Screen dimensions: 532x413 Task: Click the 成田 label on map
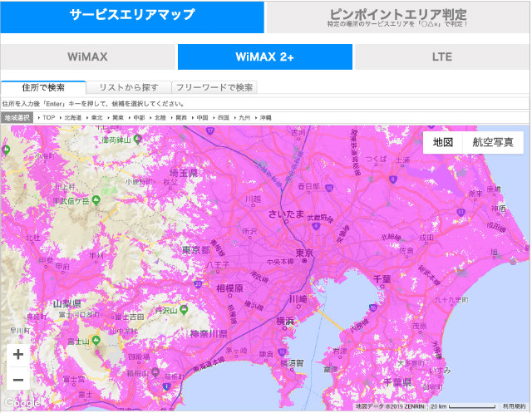[x=426, y=238]
